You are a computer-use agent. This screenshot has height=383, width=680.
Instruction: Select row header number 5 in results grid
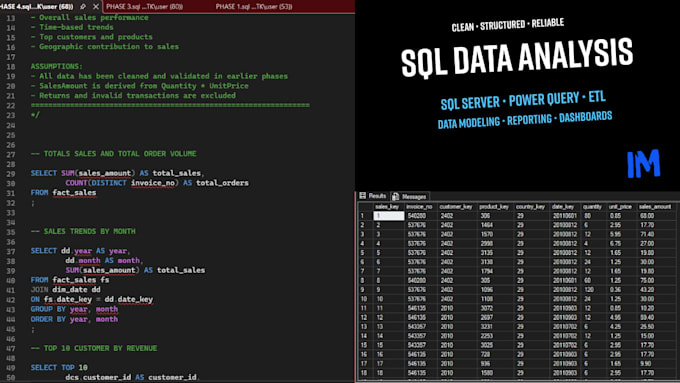[363, 252]
